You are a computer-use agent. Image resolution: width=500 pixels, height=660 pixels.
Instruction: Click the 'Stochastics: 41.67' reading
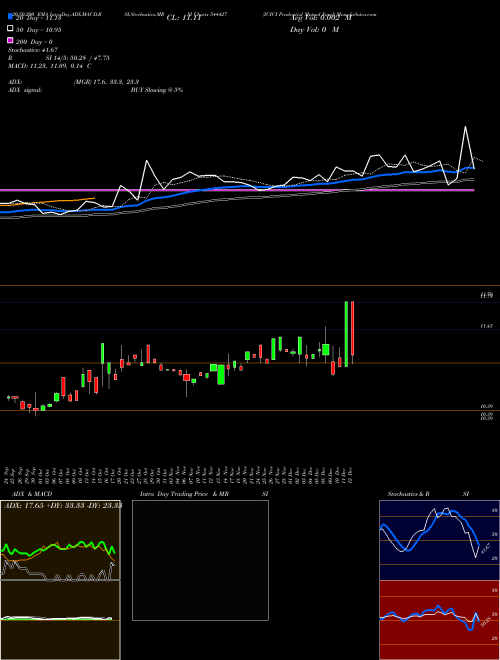(33, 50)
